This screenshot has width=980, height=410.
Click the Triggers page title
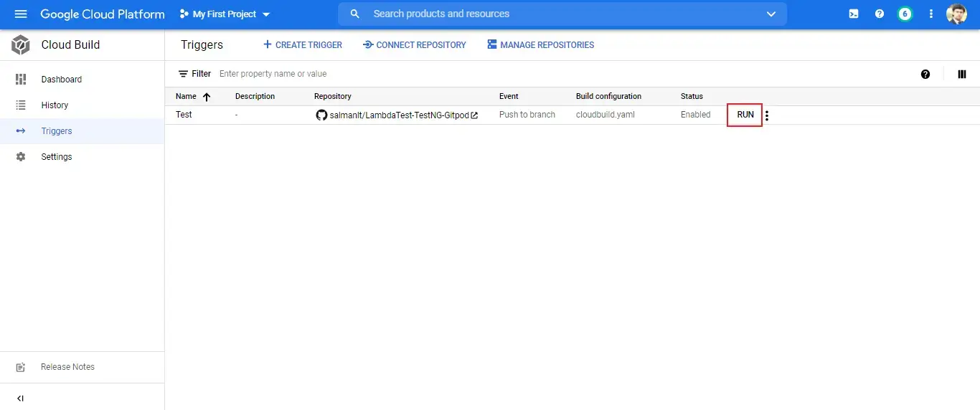202,44
